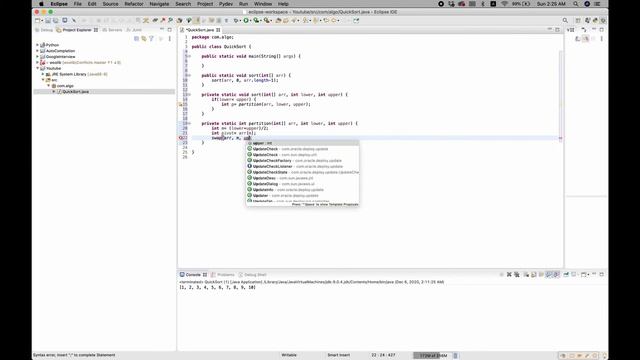Select UpdateCheckListener autocomplete proposal
This screenshot has height=360, width=640.
point(302,167)
